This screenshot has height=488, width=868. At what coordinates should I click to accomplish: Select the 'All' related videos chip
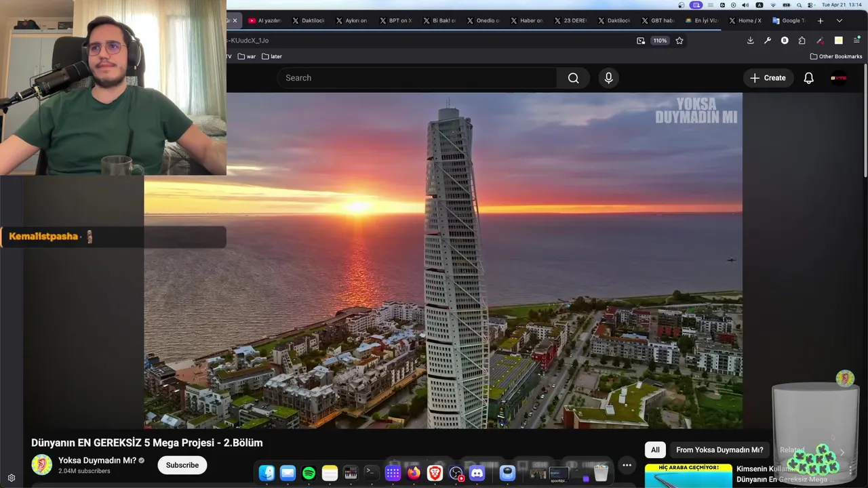(655, 450)
